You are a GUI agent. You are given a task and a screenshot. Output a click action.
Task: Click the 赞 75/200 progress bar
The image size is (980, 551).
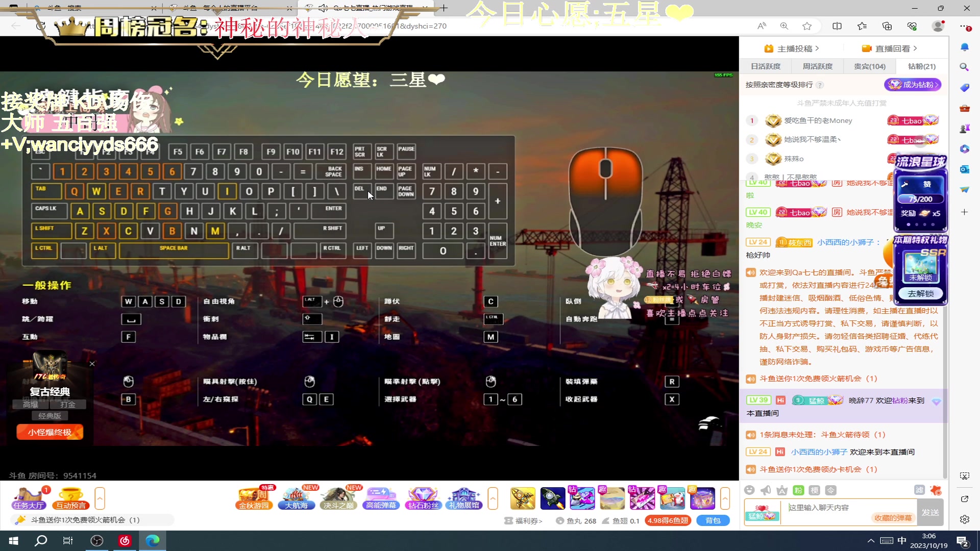click(920, 199)
